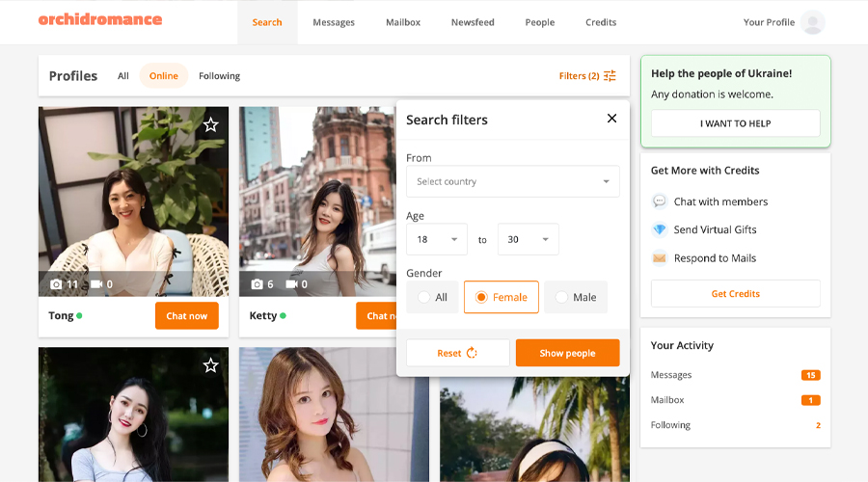Go to the Search tab
Screen dimensions: 868x482
[x=267, y=22]
